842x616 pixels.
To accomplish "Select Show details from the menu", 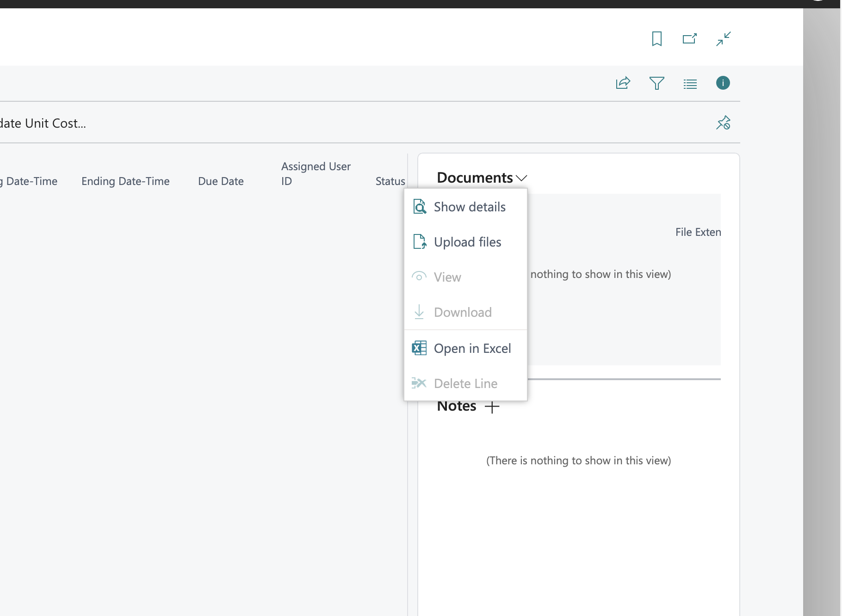I will coord(465,207).
